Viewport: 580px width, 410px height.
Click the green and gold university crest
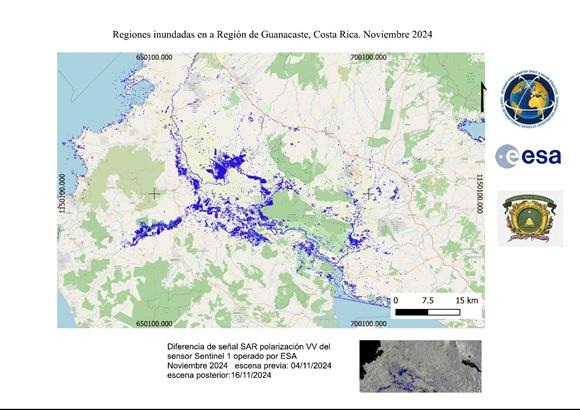(530, 218)
